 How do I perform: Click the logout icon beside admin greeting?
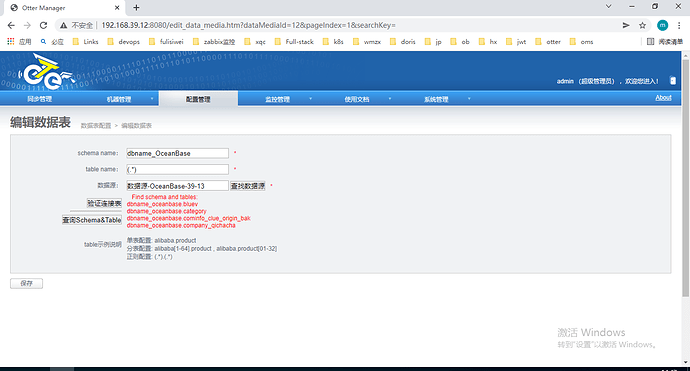click(672, 81)
